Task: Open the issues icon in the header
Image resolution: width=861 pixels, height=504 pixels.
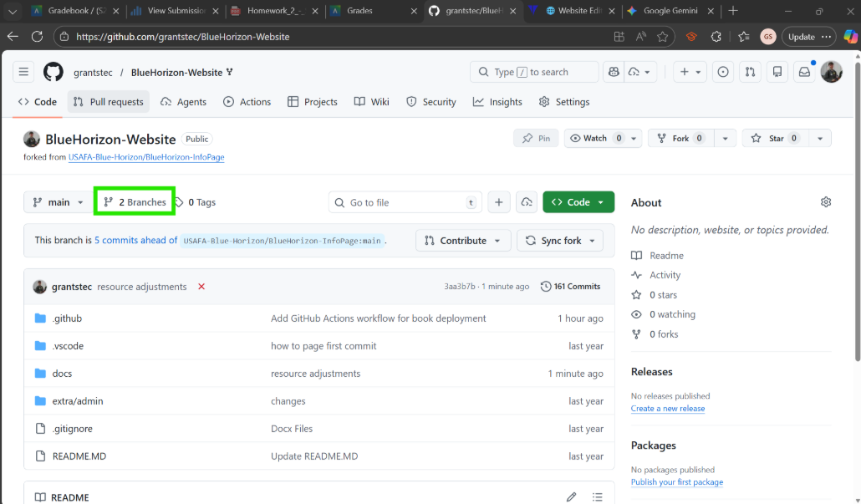Action: 723,72
